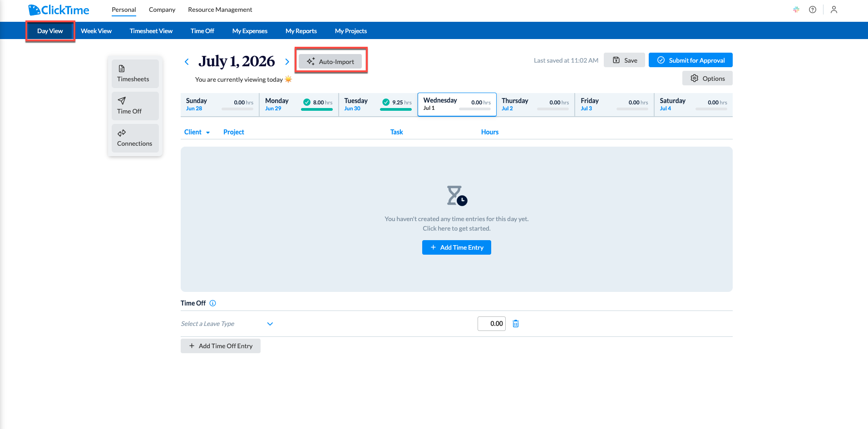Open the My Expenses tab

click(x=250, y=31)
